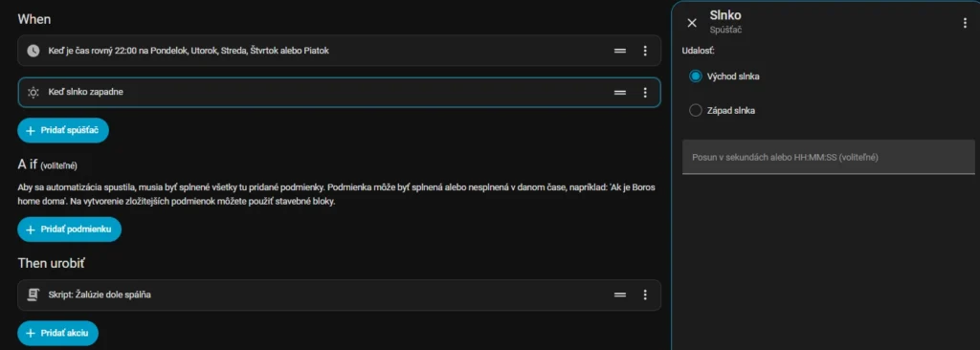The image size is (980, 350).
Task: Click the 'Spúšťač' subtitle in the panel
Action: point(725,30)
